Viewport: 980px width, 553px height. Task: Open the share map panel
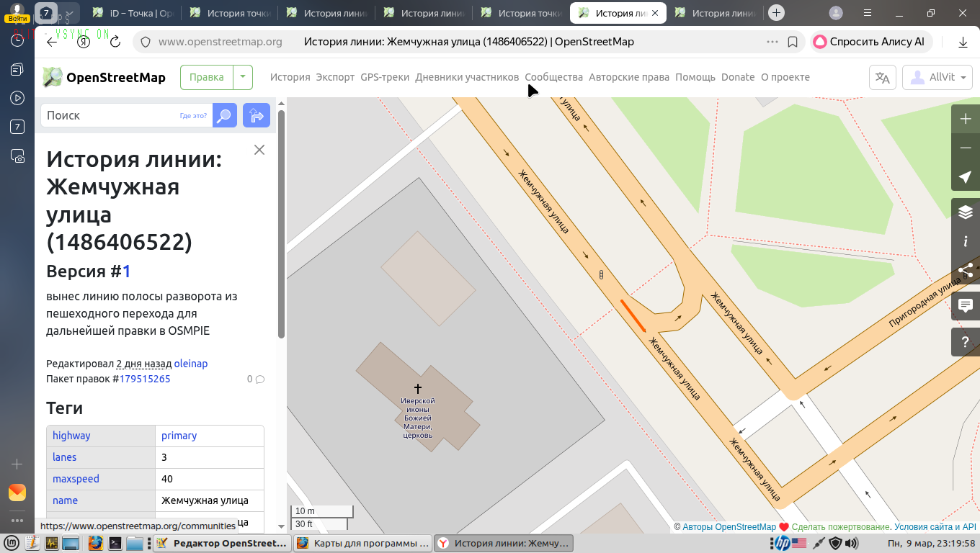[x=966, y=271]
